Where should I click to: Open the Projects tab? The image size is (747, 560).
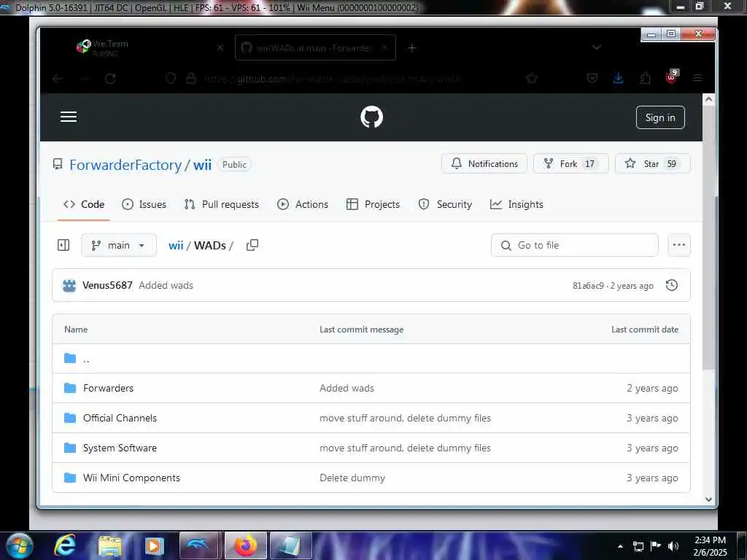373,204
